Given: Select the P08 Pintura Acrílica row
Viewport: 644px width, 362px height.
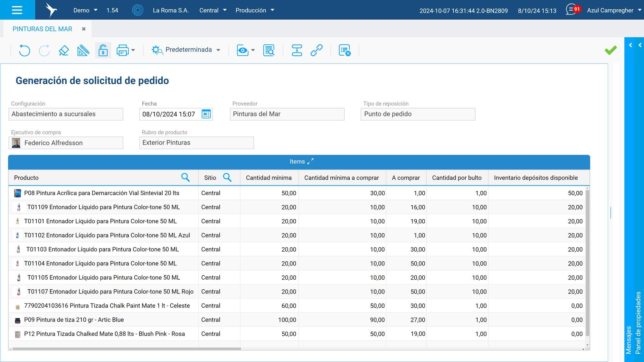Looking at the screenshot, I should (x=297, y=193).
